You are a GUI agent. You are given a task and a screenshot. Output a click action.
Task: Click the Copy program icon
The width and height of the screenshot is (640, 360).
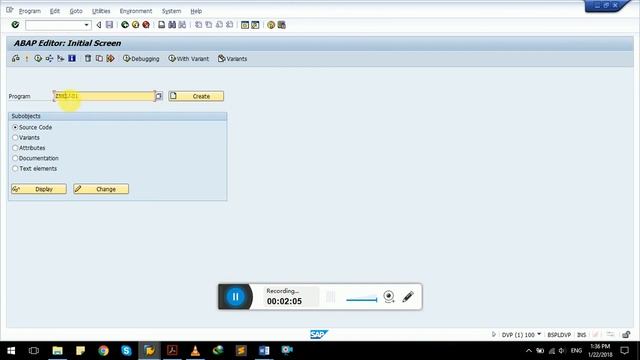99,58
